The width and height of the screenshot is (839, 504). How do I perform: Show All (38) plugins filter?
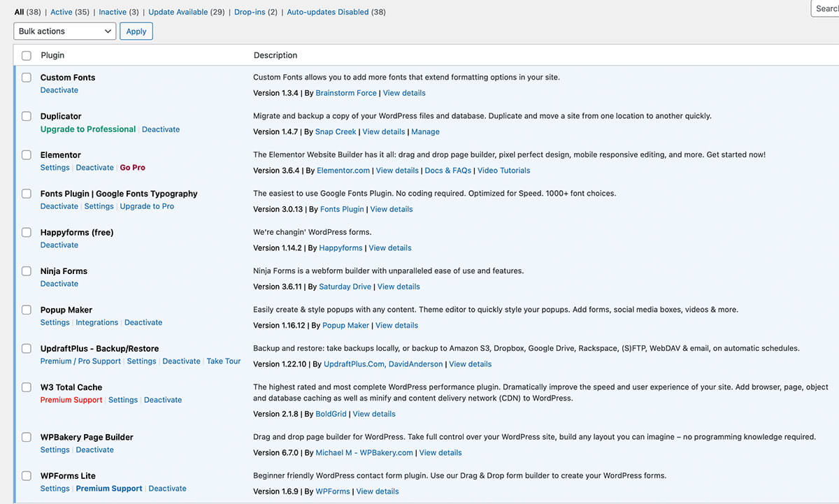click(27, 12)
